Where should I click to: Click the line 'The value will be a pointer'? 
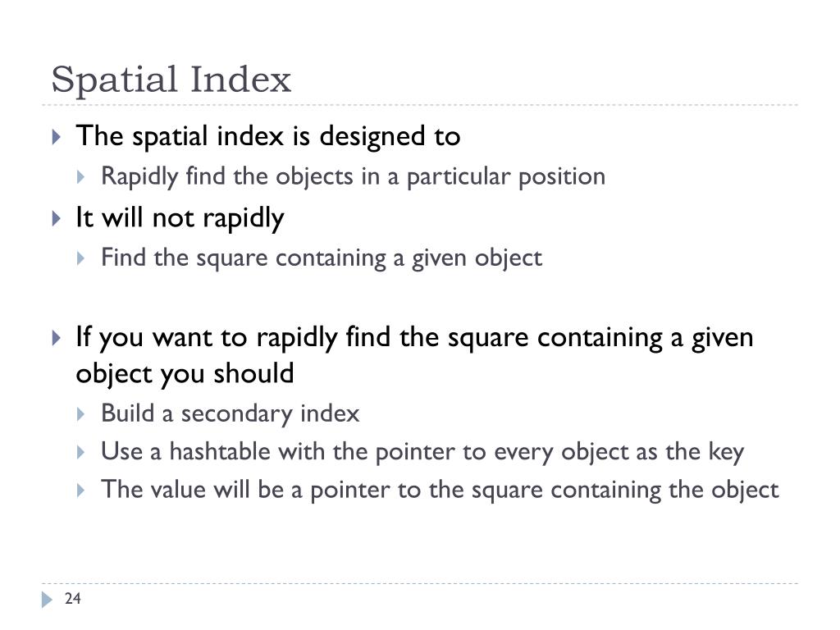click(440, 491)
